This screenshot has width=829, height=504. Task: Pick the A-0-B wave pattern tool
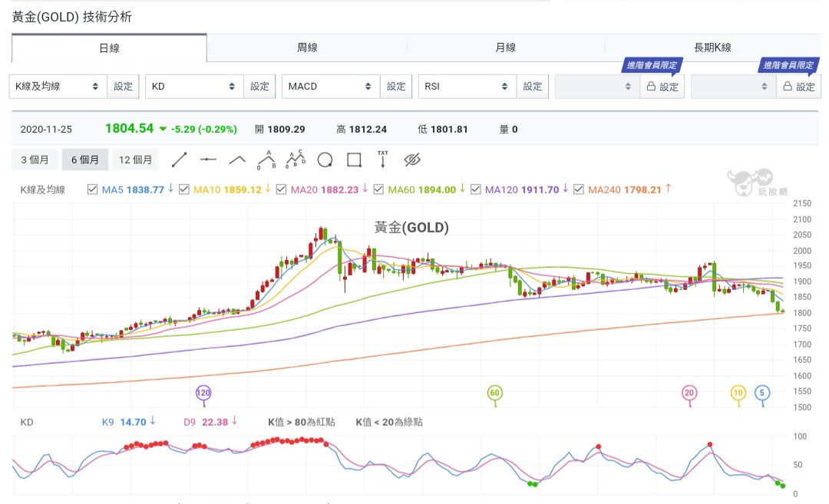pyautogui.click(x=266, y=160)
